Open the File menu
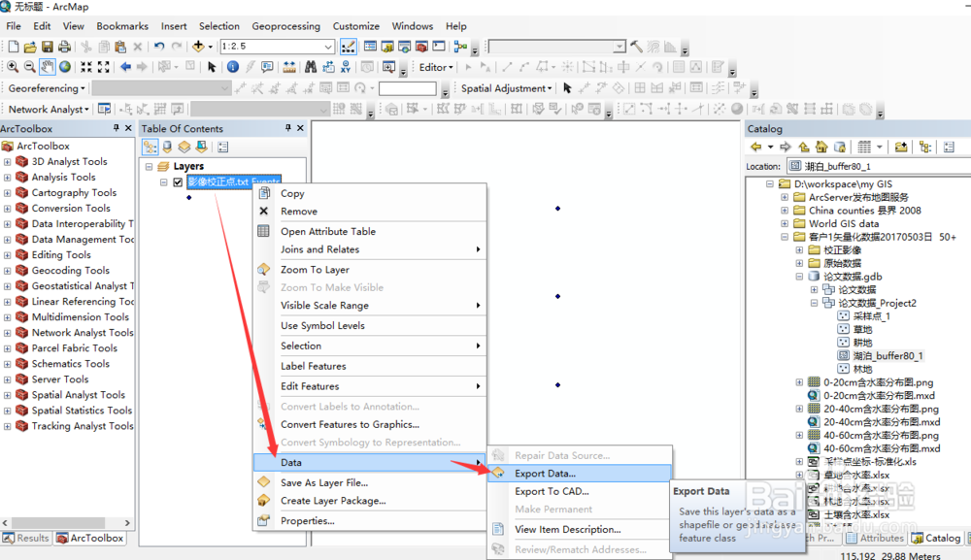The height and width of the screenshot is (560, 971). pos(14,26)
